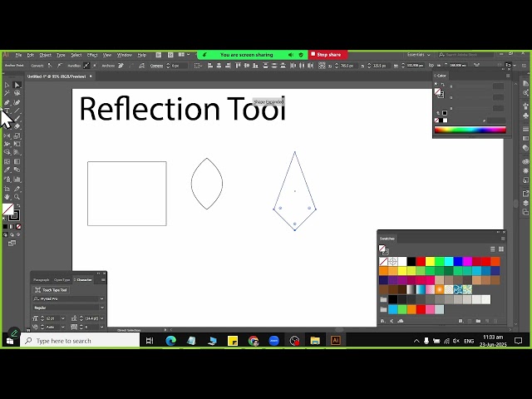Open the Select menu
The height and width of the screenshot is (399, 532).
coord(76,55)
